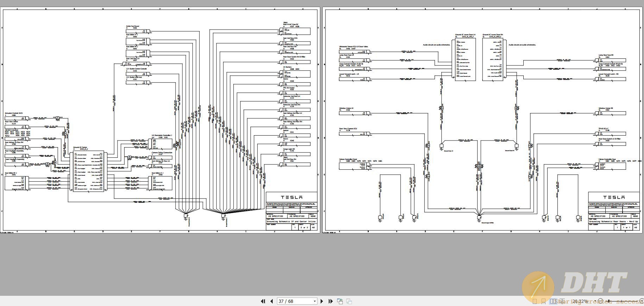This screenshot has width=644, height=306.
Task: Click title 'Grounding Schematic Rear Doors - Rev2 Up'
Action: [613, 221]
